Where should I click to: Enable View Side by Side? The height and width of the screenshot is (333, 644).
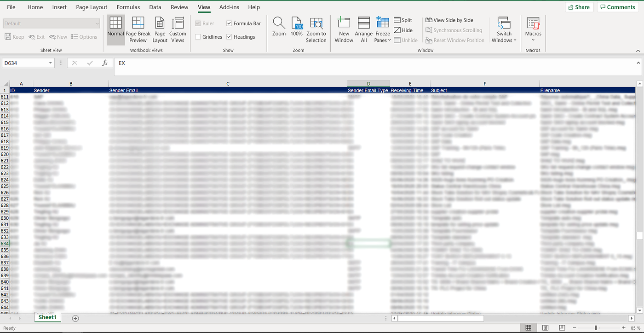pyautogui.click(x=449, y=20)
